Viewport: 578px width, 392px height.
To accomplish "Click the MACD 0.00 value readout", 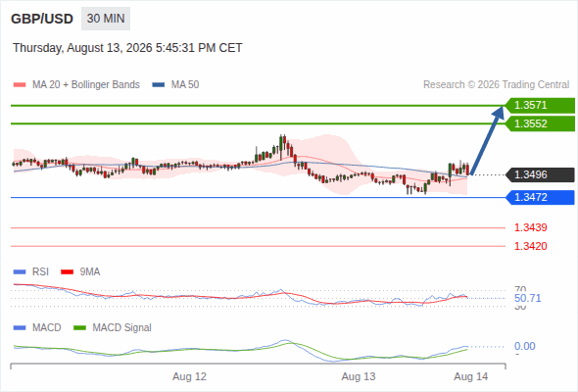I will coord(524,346).
